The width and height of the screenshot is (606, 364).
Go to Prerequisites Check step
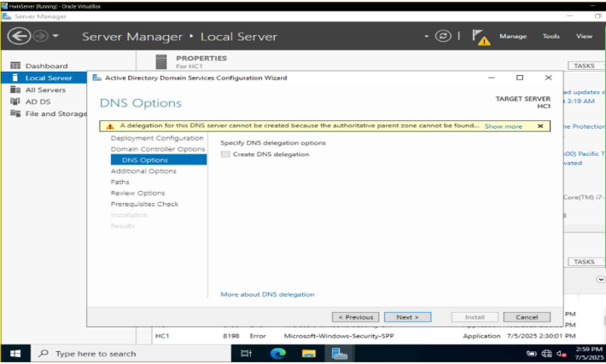[144, 205]
